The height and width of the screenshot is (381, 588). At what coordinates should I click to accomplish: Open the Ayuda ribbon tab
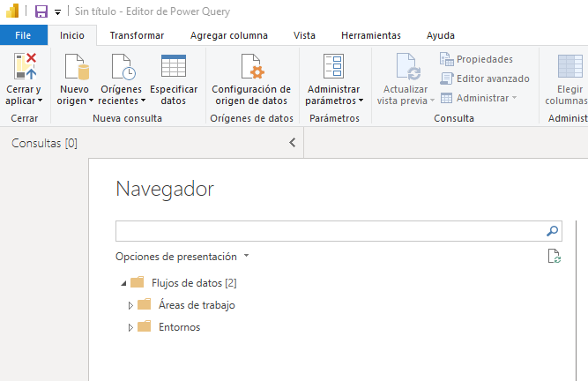tap(440, 35)
